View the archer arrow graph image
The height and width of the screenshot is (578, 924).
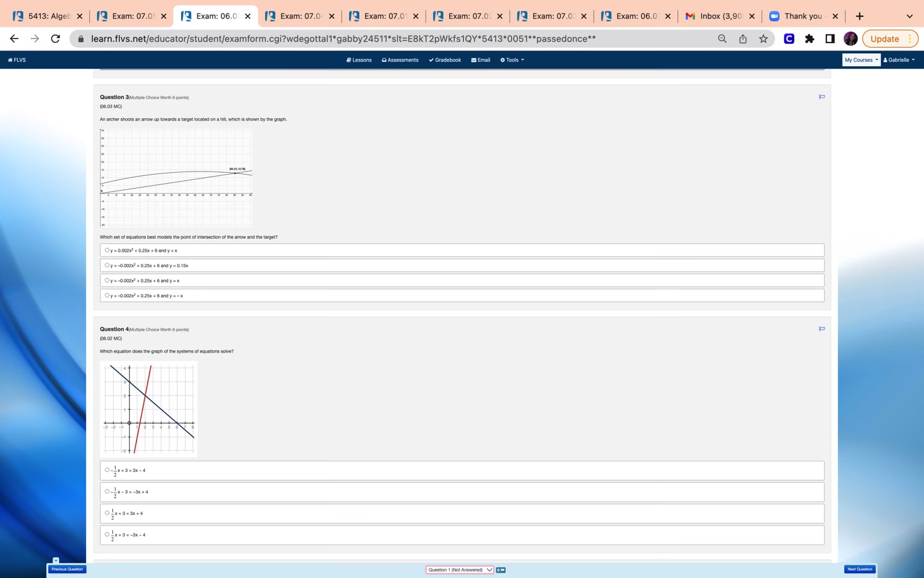click(x=176, y=178)
